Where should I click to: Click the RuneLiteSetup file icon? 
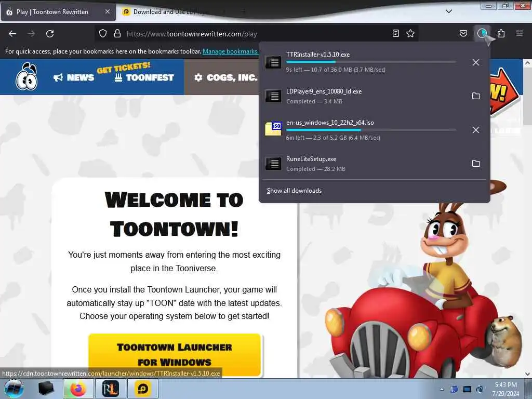coord(273,164)
